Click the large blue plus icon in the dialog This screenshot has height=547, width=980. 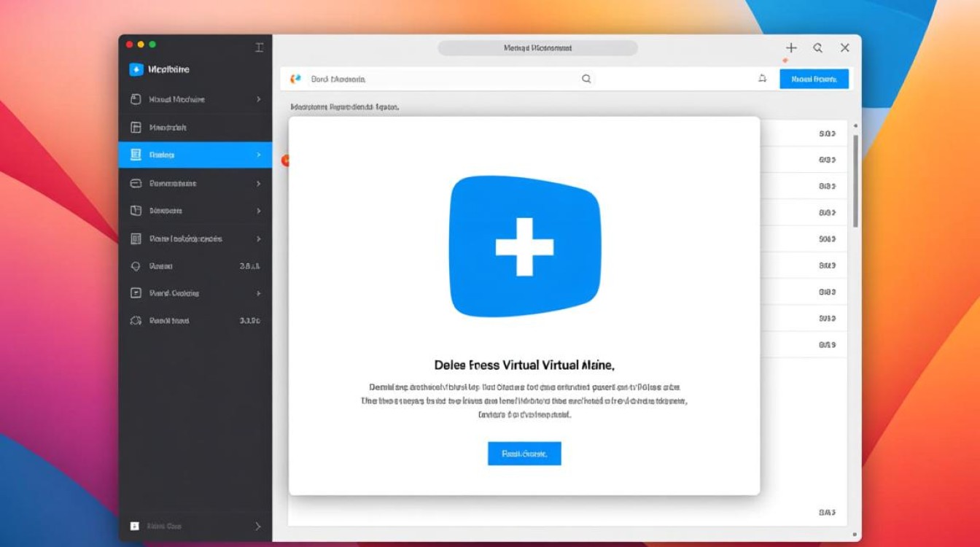tap(524, 247)
